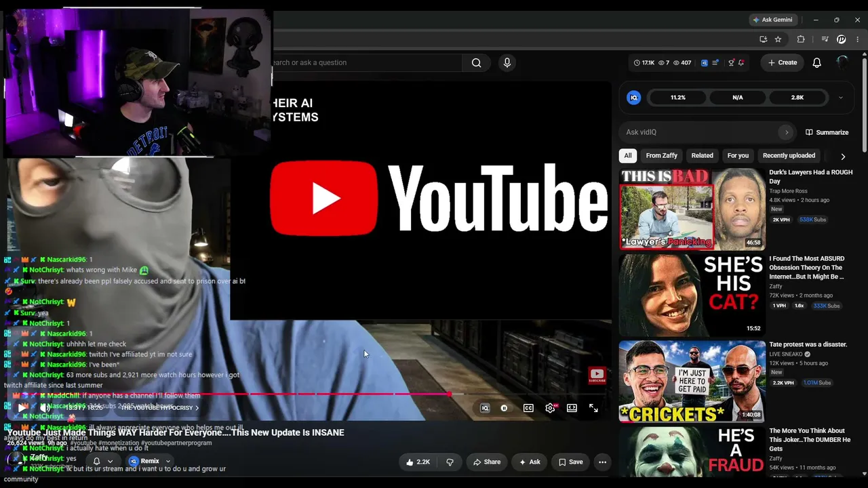The height and width of the screenshot is (488, 868).
Task: Share the video
Action: [487, 462]
